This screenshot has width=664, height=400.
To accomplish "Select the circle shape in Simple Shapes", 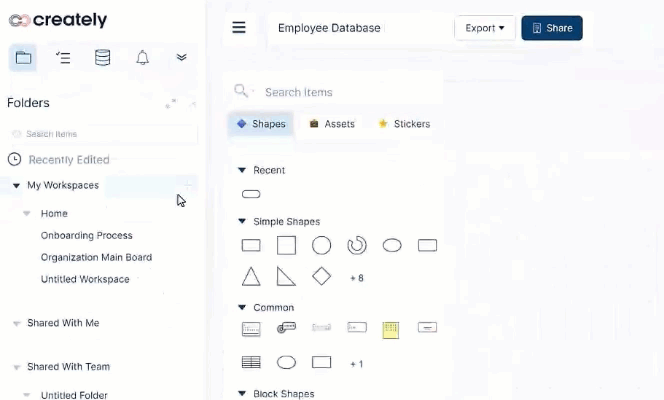I will click(321, 245).
